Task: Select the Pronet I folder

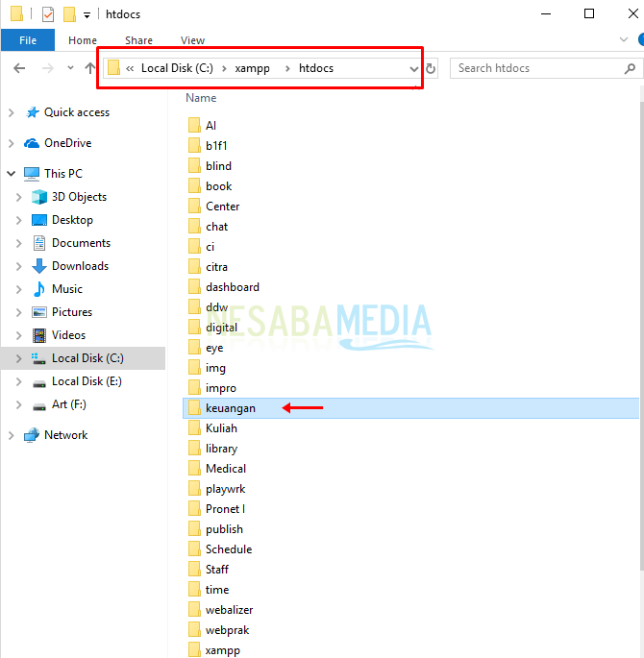Action: click(225, 509)
